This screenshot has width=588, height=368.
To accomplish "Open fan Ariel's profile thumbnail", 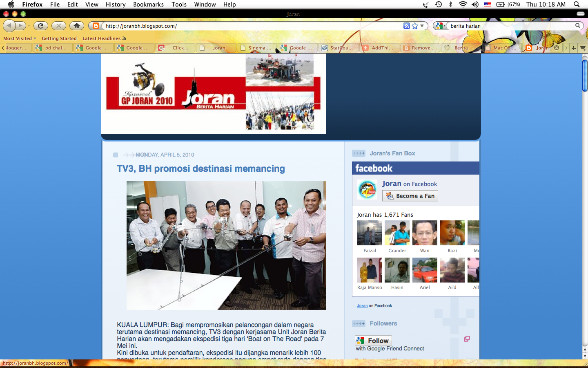I will click(425, 270).
